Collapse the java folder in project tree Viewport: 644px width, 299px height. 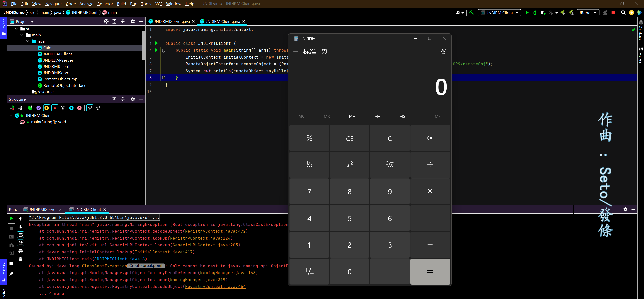pyautogui.click(x=28, y=41)
